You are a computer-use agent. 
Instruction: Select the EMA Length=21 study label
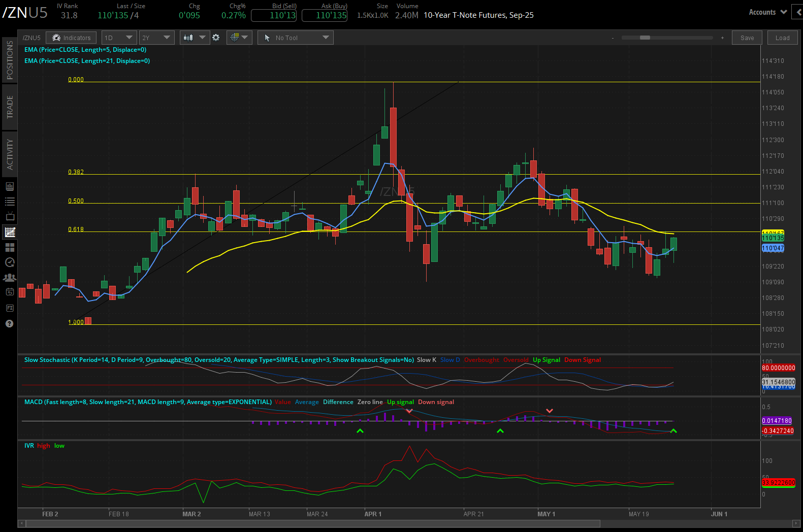pyautogui.click(x=87, y=61)
